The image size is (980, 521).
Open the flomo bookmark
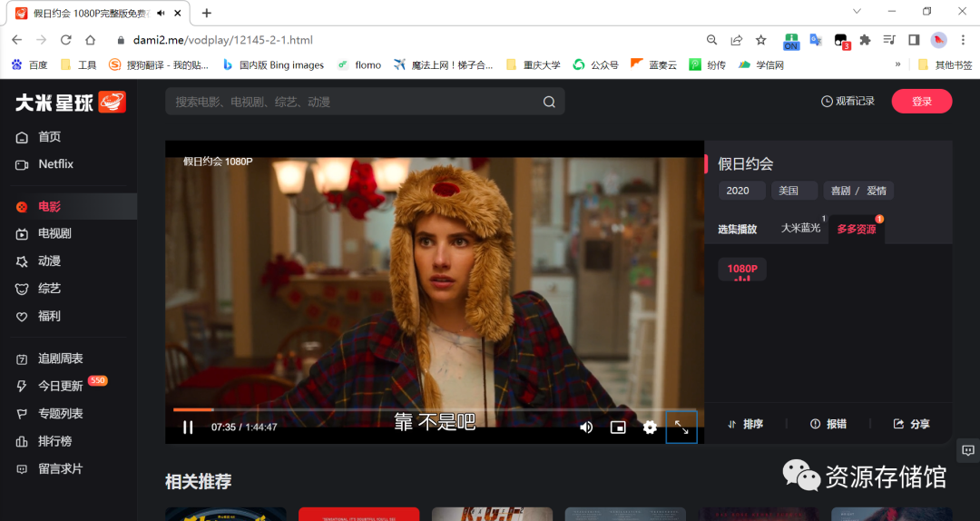click(359, 64)
